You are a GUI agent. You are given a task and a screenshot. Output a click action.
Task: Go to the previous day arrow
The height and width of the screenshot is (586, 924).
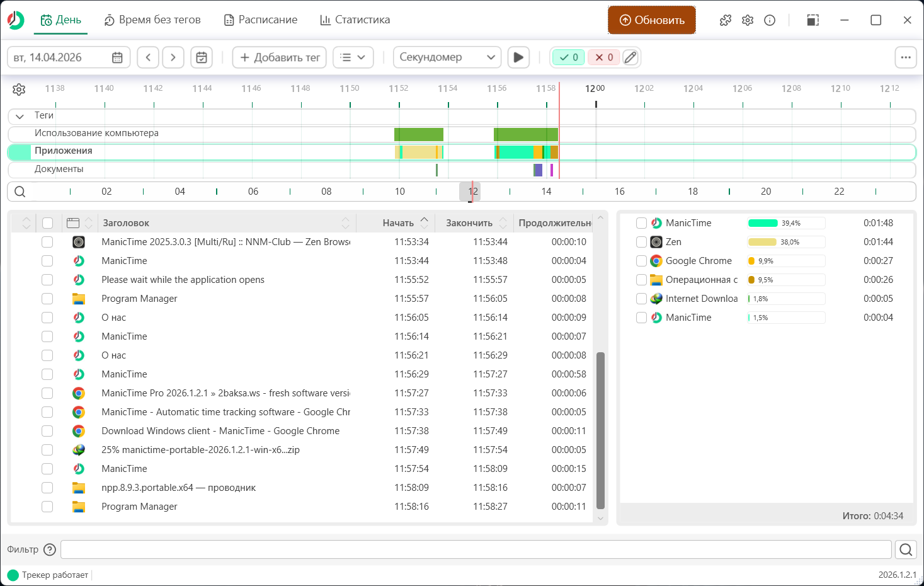pos(148,57)
